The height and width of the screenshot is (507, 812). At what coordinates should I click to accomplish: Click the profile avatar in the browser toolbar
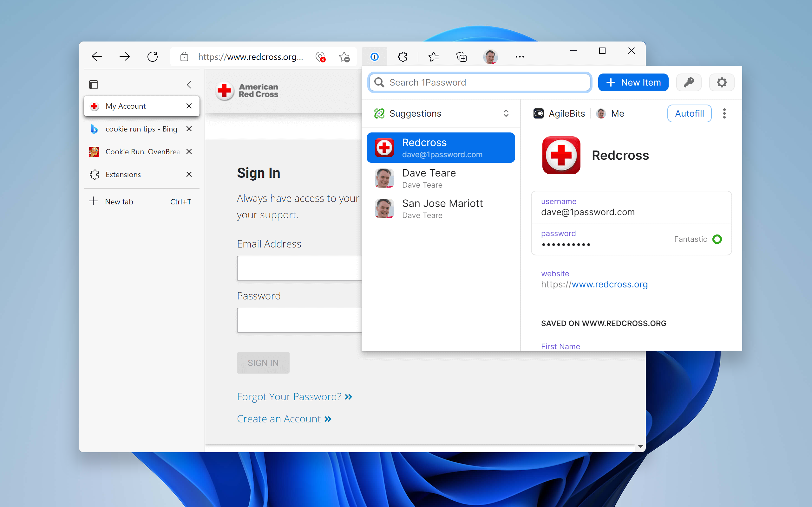point(491,56)
